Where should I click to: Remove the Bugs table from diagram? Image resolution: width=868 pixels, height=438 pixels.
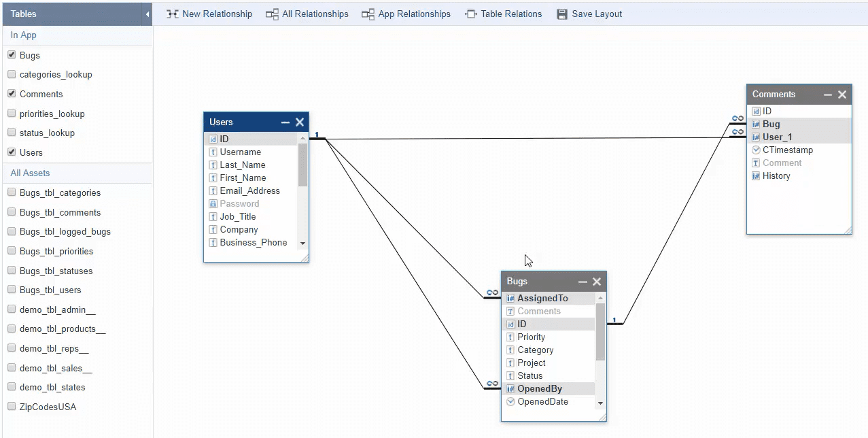(x=596, y=282)
